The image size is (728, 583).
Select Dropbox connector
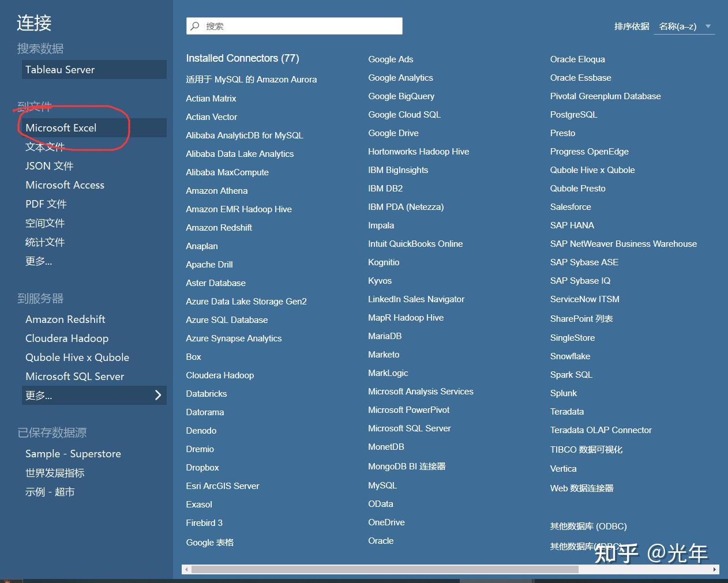click(x=202, y=468)
